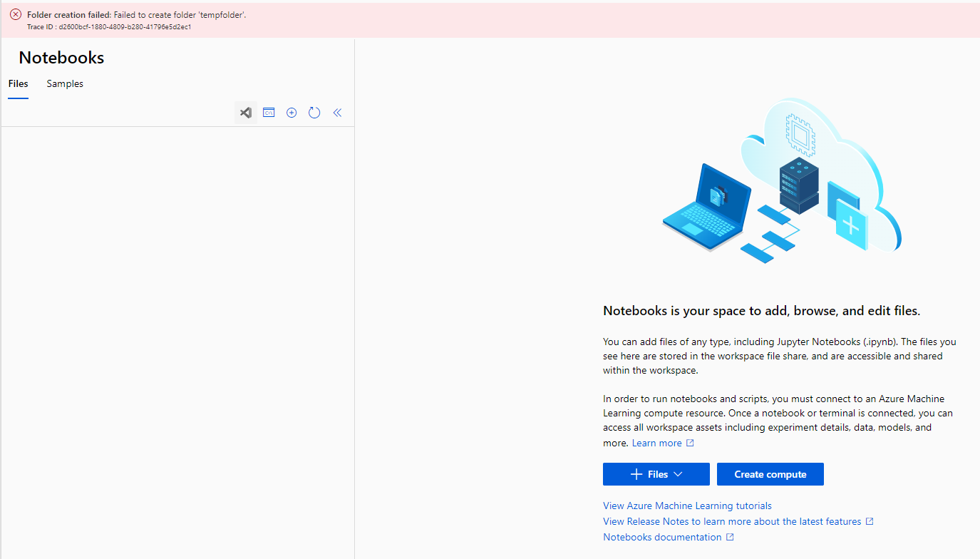
Task: Open terminal from Notebooks toolbar
Action: coord(269,113)
